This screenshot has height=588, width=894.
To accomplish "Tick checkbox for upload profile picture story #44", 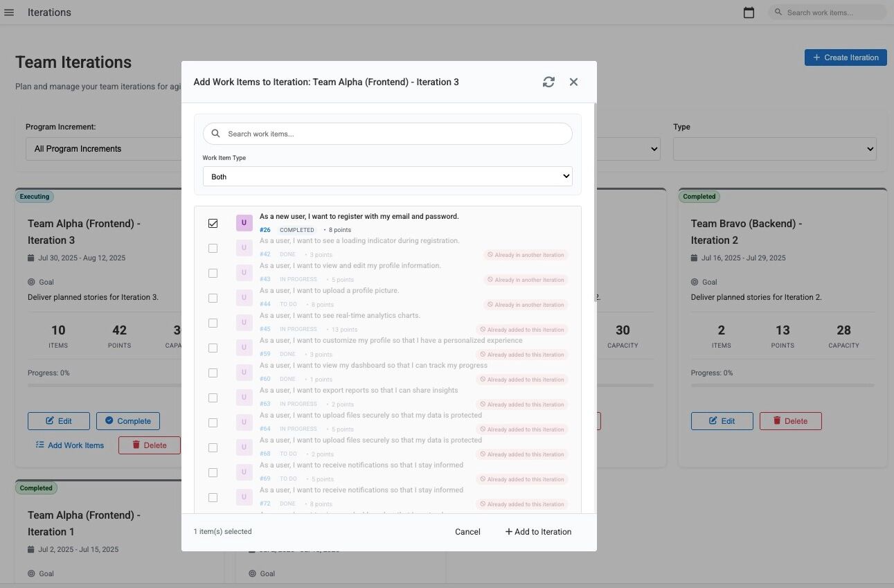I will [213, 298].
